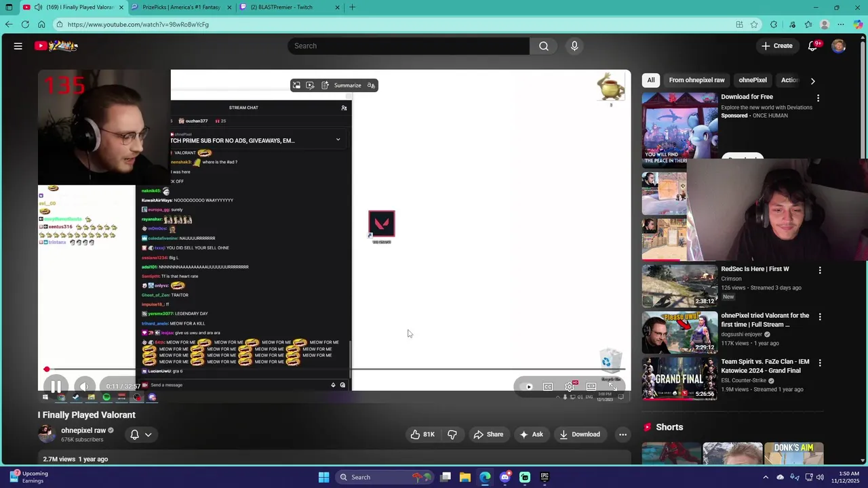This screenshot has width=868, height=488.
Task: Open player settings gear
Action: point(570,387)
